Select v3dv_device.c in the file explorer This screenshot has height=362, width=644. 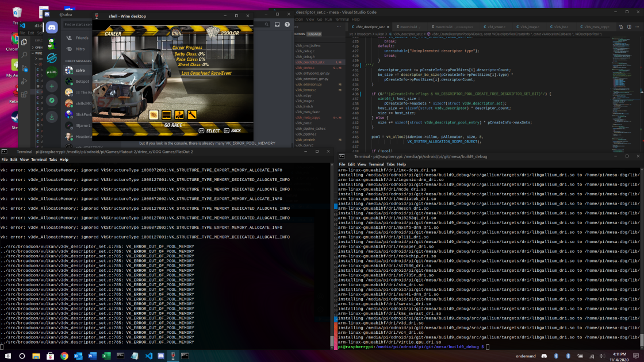306,68
